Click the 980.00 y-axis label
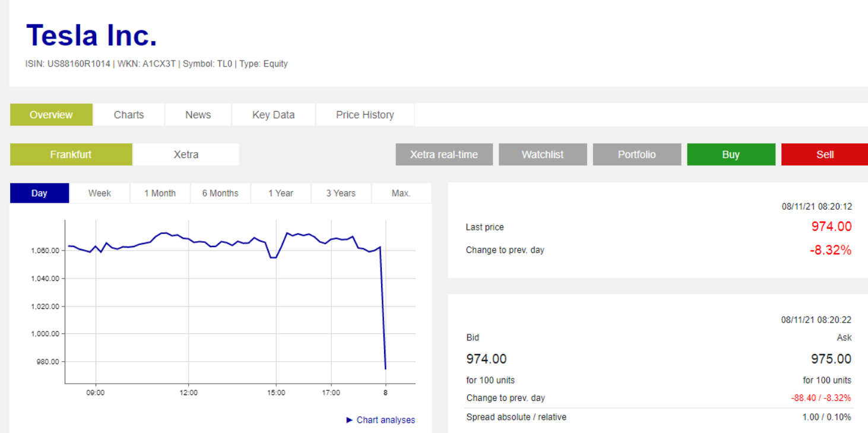Screen dimensions: 868x433 coord(47,362)
